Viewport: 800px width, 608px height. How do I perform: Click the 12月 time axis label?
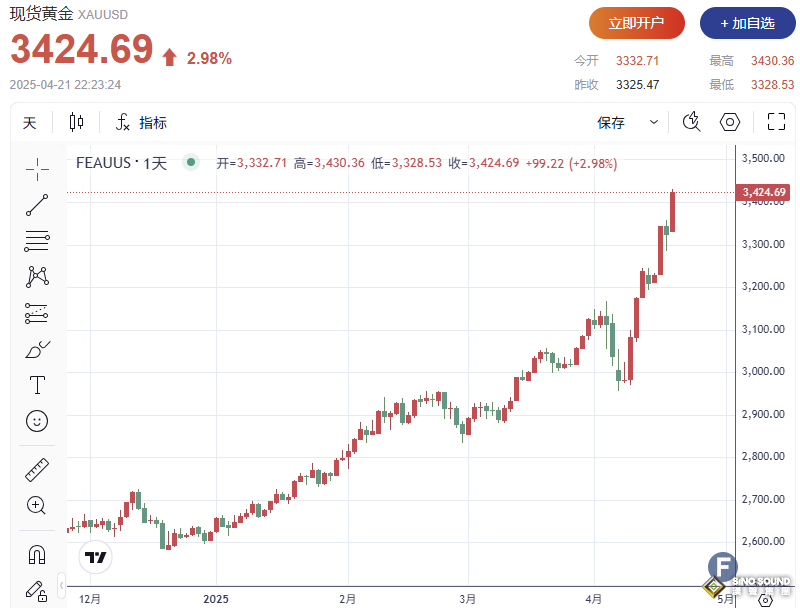90,599
